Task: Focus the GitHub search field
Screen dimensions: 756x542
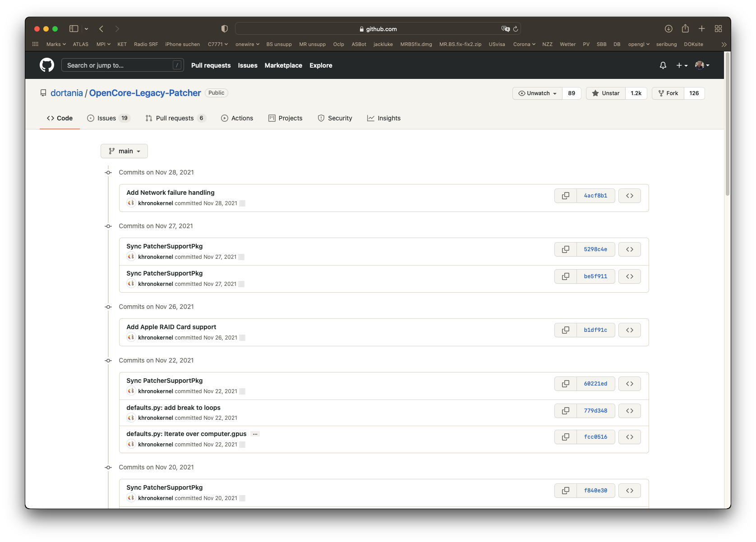Action: pos(123,65)
